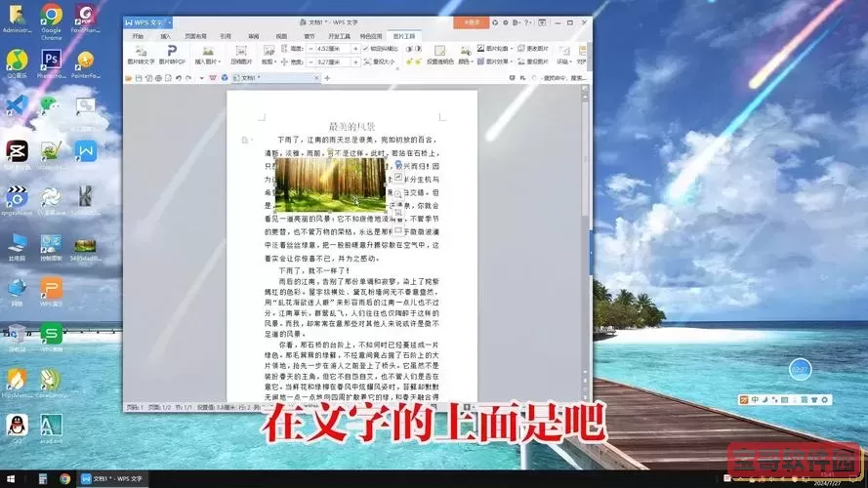Click the forest picture in the document
This screenshot has width=868, height=488.
(330, 184)
